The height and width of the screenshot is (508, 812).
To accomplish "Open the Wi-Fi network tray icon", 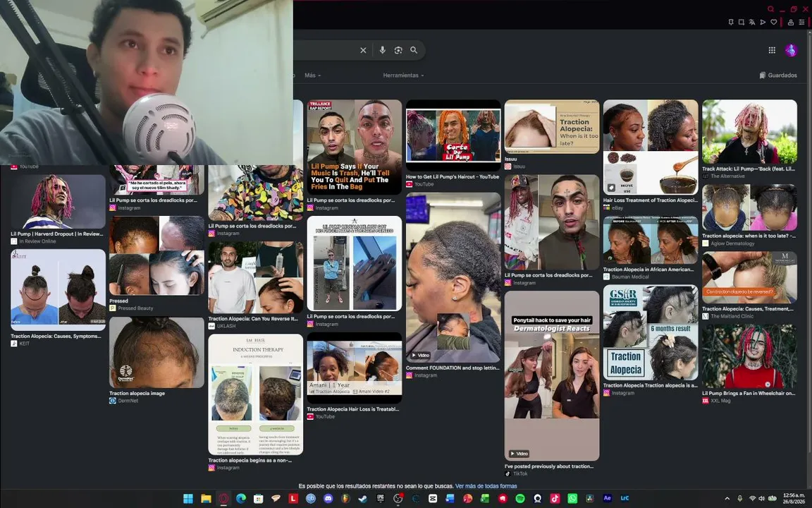I will 752,499.
